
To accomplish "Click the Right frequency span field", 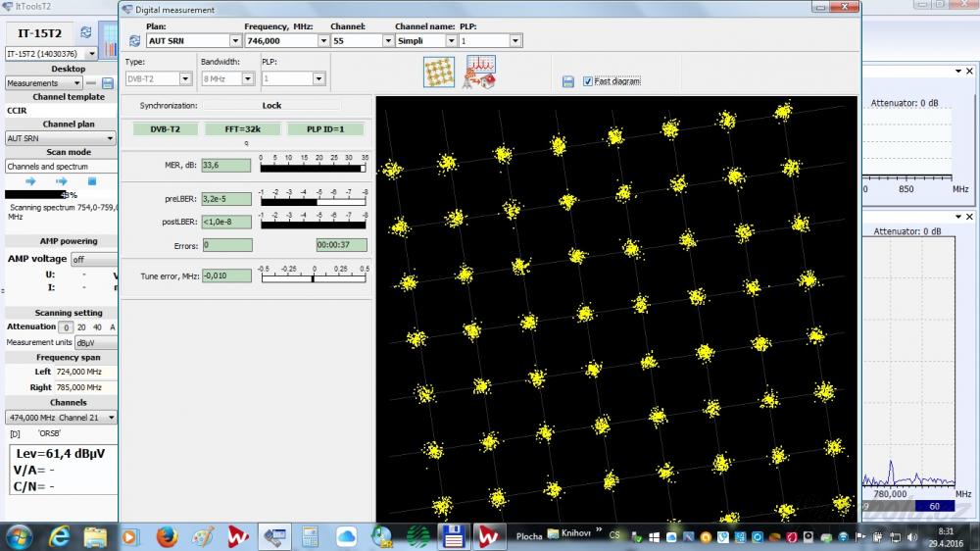I will point(85,387).
